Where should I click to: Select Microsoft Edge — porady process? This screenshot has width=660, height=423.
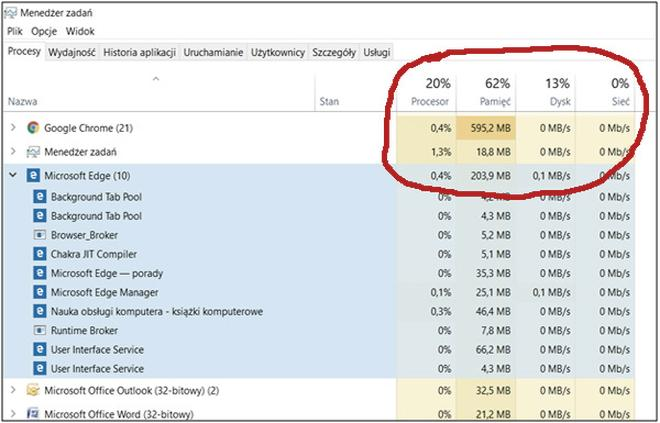tap(319, 273)
